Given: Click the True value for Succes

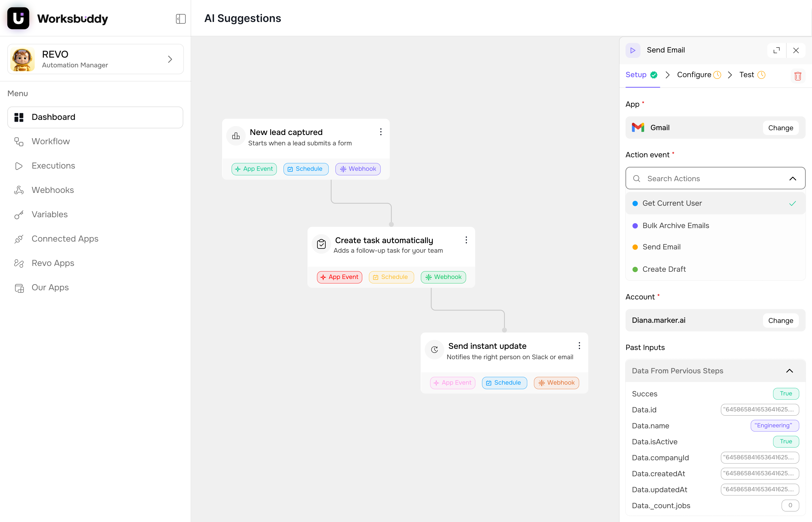Looking at the screenshot, I should (786, 394).
